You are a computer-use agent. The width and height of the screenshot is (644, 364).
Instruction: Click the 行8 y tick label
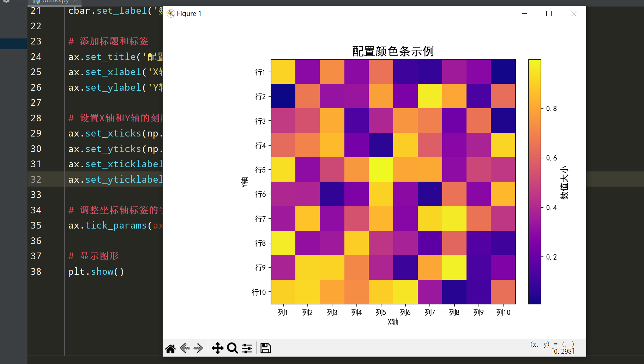click(260, 243)
